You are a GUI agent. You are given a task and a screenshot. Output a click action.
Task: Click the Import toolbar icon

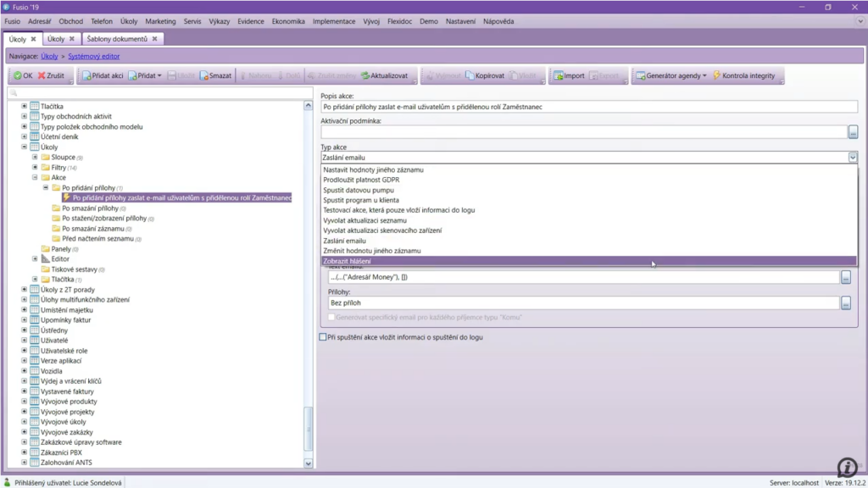559,75
